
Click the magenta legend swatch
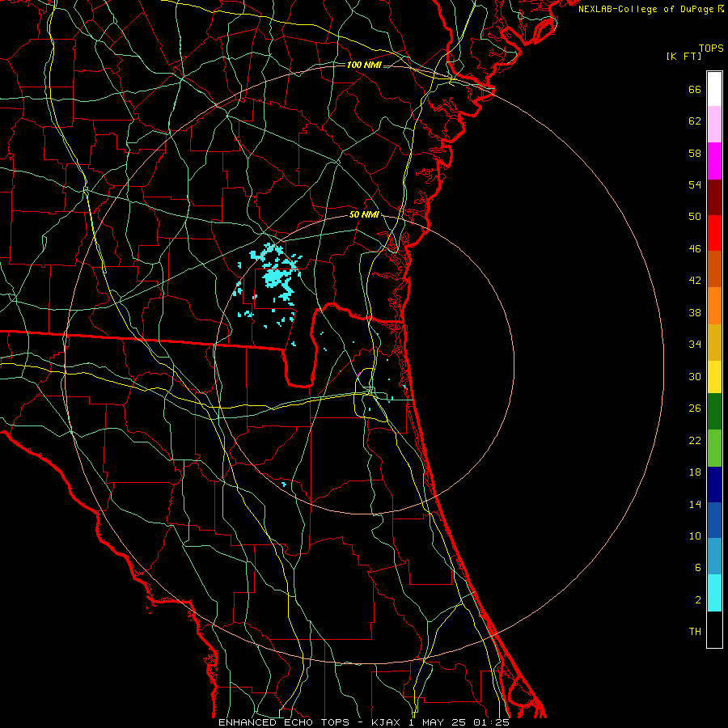tap(714, 161)
